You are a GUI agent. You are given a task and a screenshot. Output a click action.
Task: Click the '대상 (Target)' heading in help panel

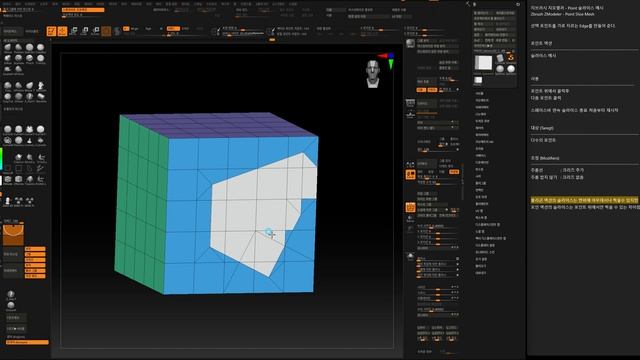tap(542, 128)
